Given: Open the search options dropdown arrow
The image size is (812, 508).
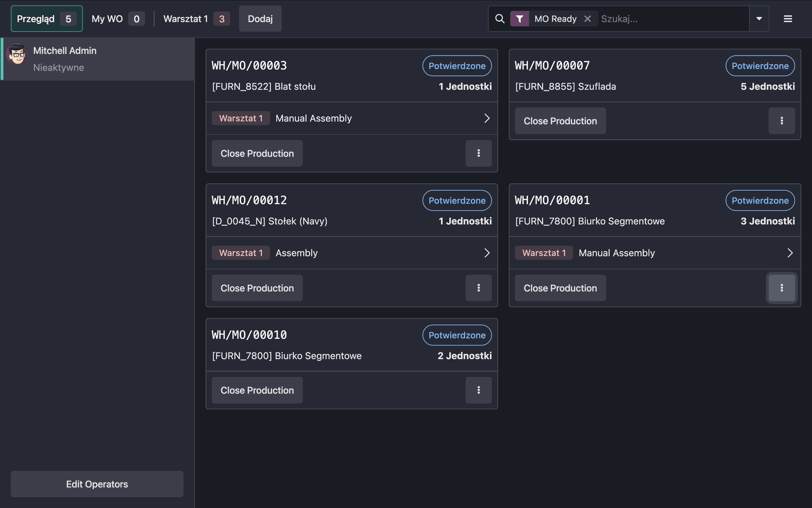Looking at the screenshot, I should tap(759, 19).
